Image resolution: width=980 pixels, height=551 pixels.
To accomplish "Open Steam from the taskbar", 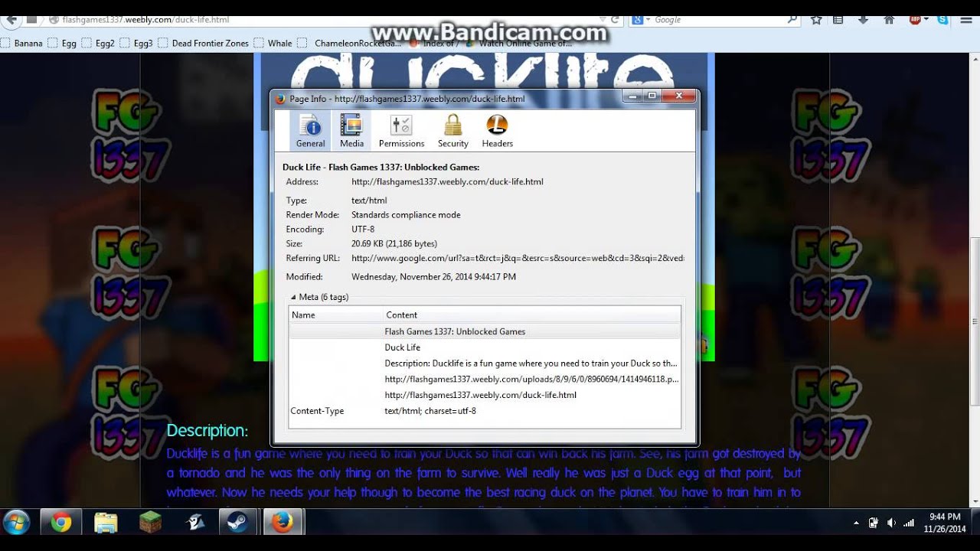I will (x=239, y=523).
